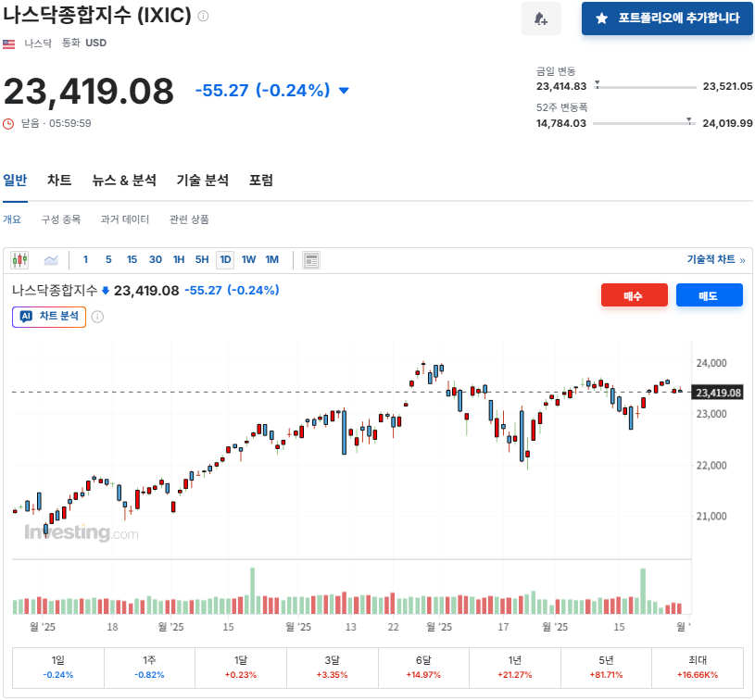Select the 3달 period cell
755x700 pixels.
(333, 668)
